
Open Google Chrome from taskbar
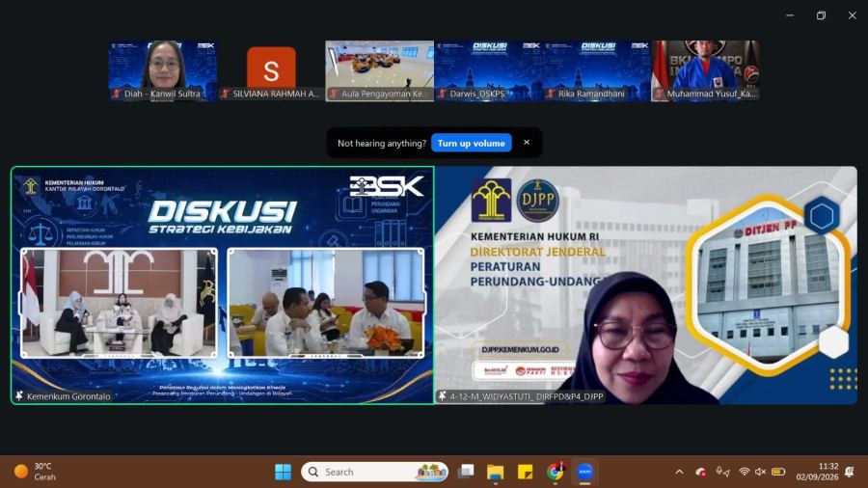click(x=555, y=472)
